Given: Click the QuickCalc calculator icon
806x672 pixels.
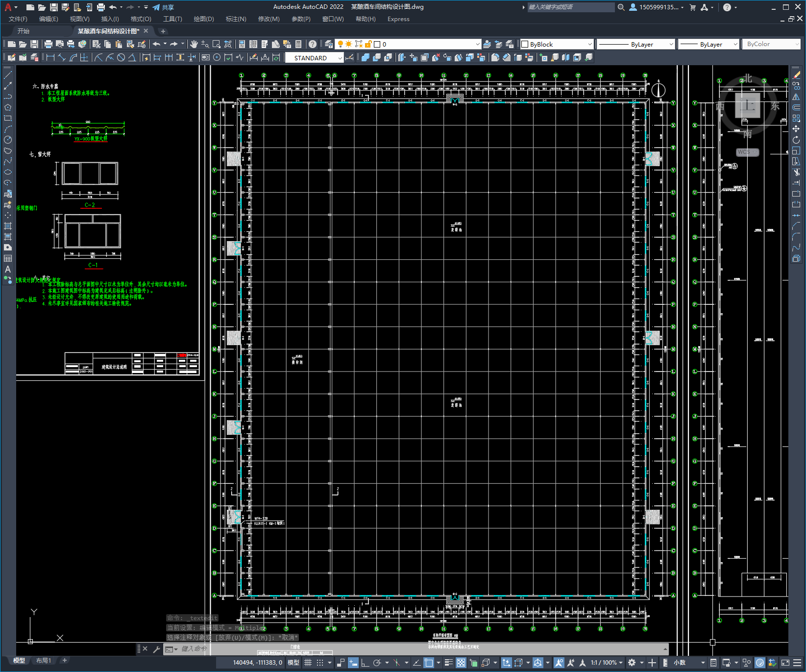Looking at the screenshot, I should 298,44.
